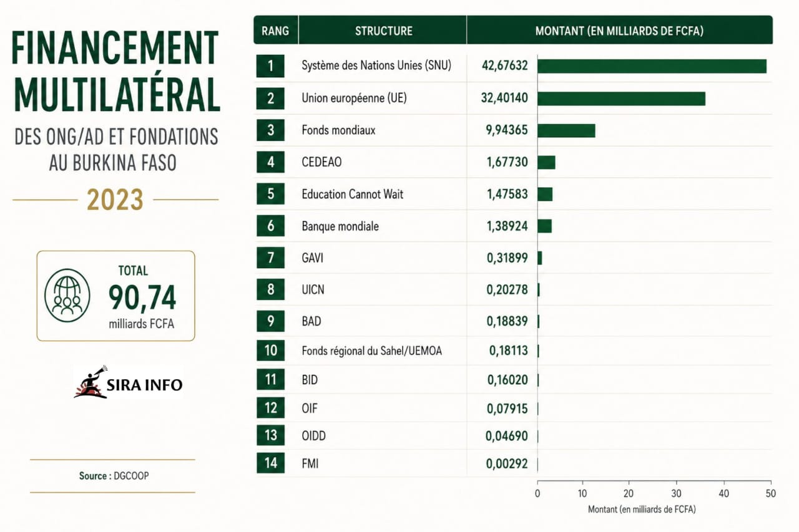799x532 pixels.
Task: Click the Fonds mondiaux green bar
Action: pos(566,130)
